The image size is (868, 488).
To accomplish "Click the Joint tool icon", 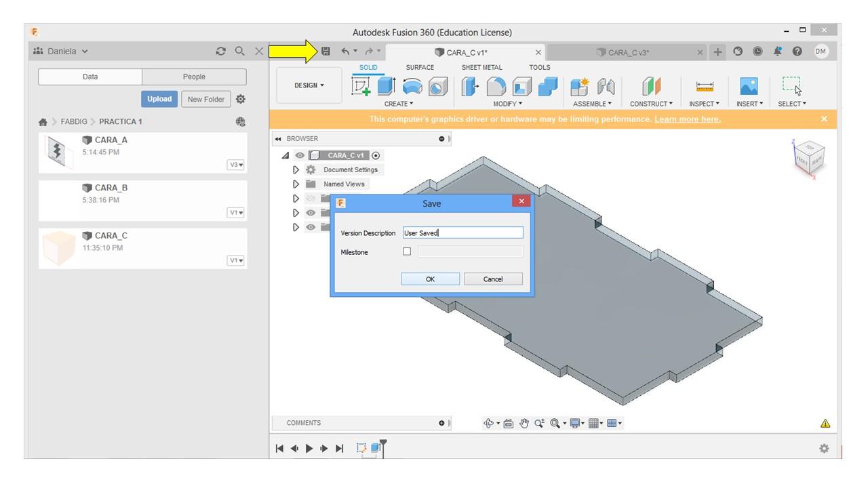I will [606, 86].
